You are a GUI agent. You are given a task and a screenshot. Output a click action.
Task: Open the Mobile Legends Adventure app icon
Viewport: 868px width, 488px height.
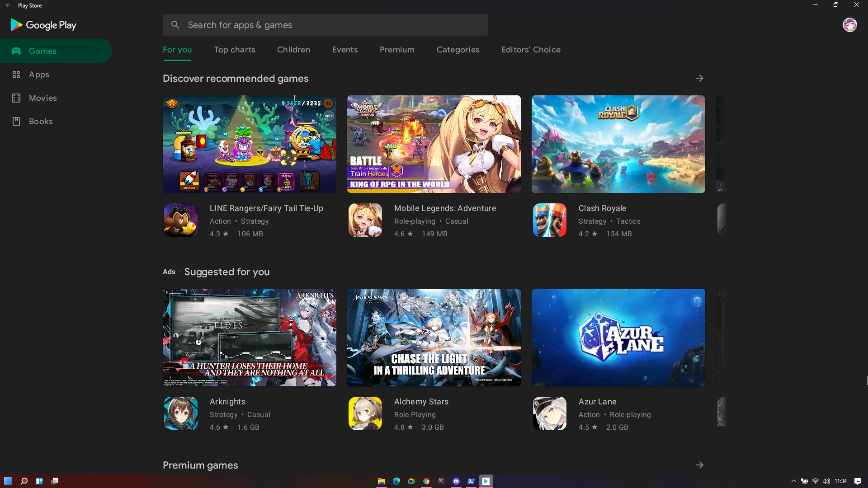(x=365, y=220)
